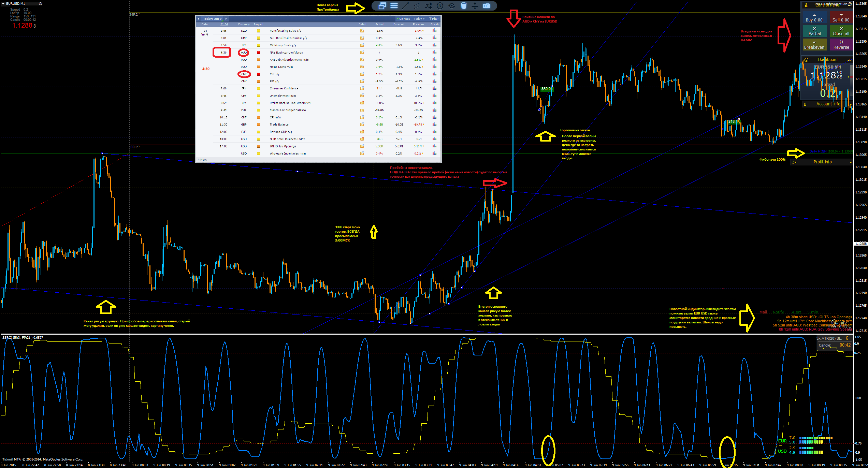
Task: Click the FR1 level label on chart
Action: [x=135, y=147]
